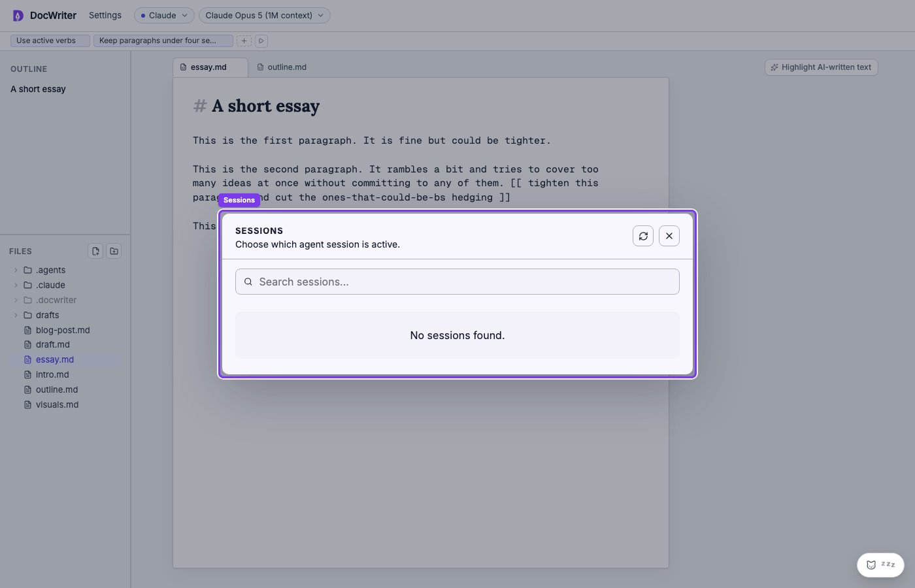Jump to 'A short essay' in outline
The height and width of the screenshot is (588, 915).
click(38, 89)
